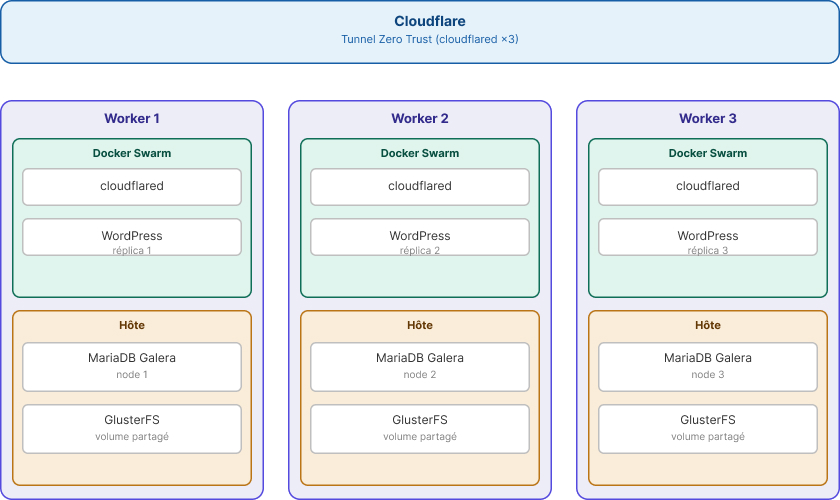
Task: Select the cloudflared box in Worker 3
Action: (708, 186)
